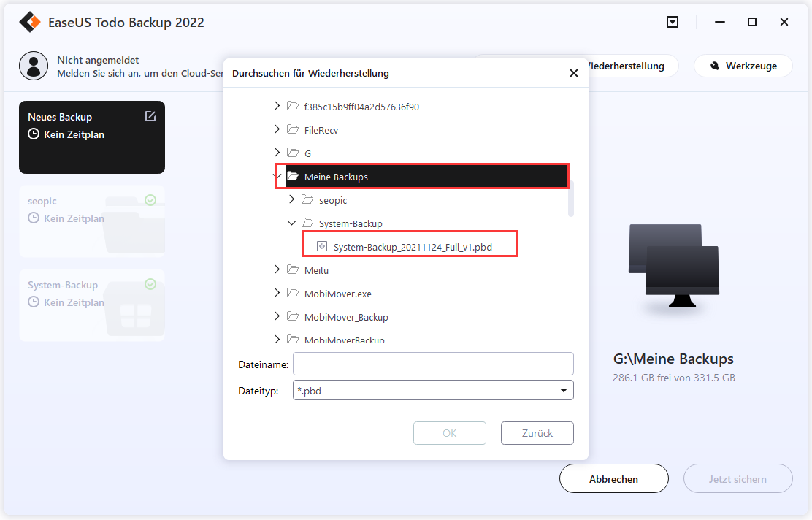Click the 286.1 GB frei von 331.5 GB text

(674, 378)
